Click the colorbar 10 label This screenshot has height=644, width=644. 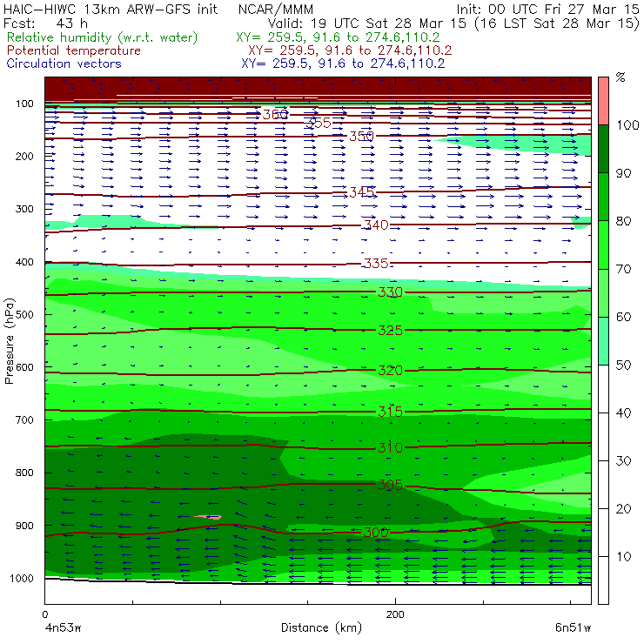point(623,557)
